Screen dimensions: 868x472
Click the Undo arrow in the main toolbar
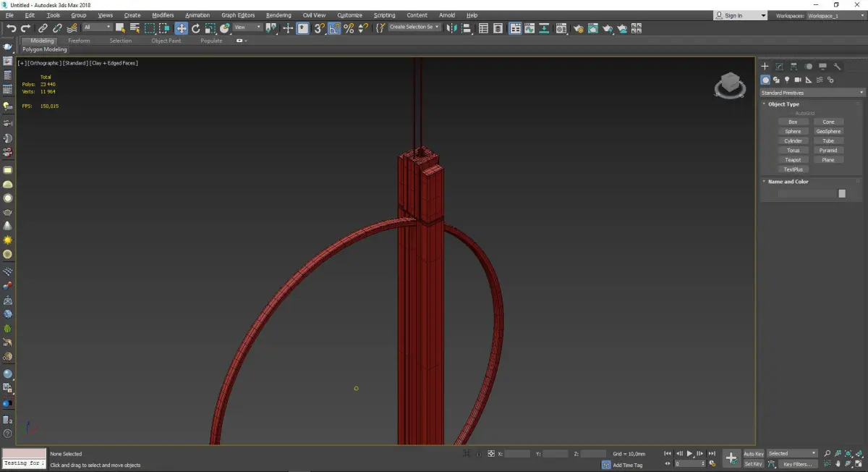tap(12, 28)
